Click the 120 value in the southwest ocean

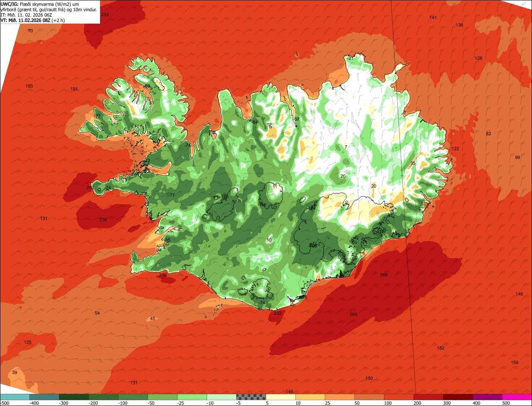coord(27,342)
